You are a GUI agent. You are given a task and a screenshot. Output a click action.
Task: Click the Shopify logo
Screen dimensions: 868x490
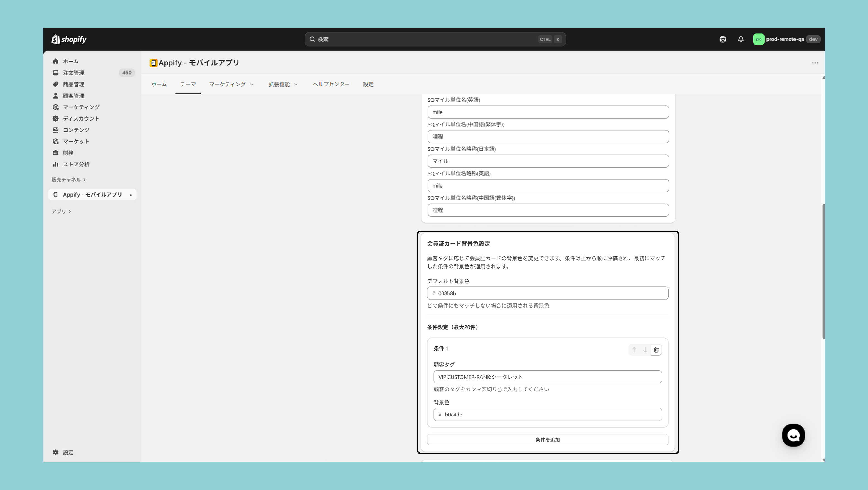pyautogui.click(x=69, y=40)
